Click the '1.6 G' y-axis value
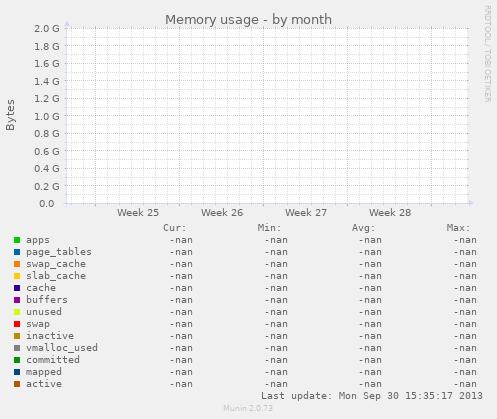 coord(47,64)
